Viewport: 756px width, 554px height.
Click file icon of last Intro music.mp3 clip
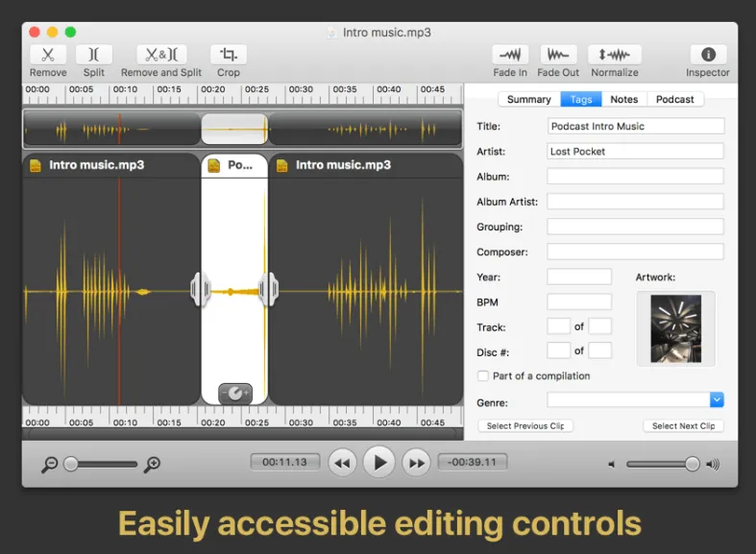point(282,166)
